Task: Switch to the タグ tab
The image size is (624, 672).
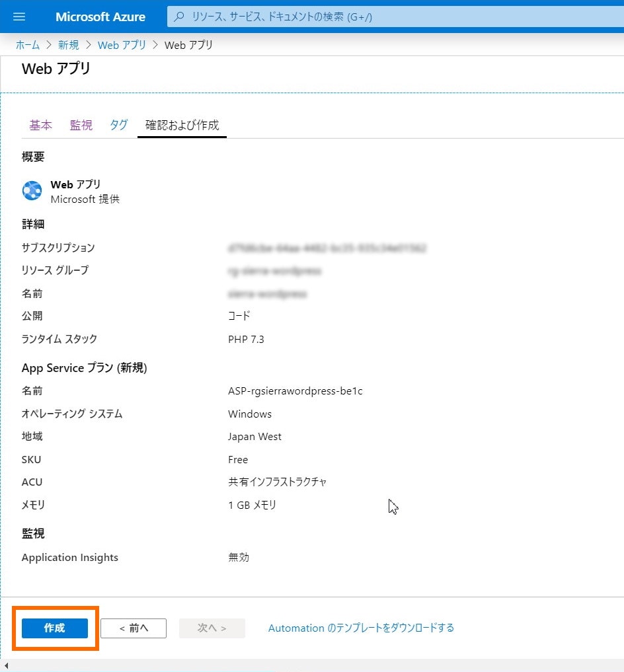Action: coord(119,125)
